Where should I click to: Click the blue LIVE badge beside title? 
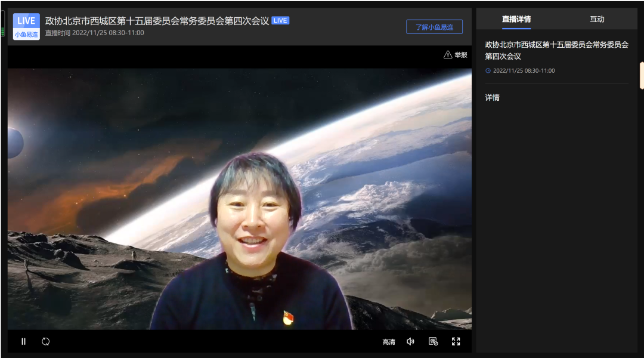[280, 20]
